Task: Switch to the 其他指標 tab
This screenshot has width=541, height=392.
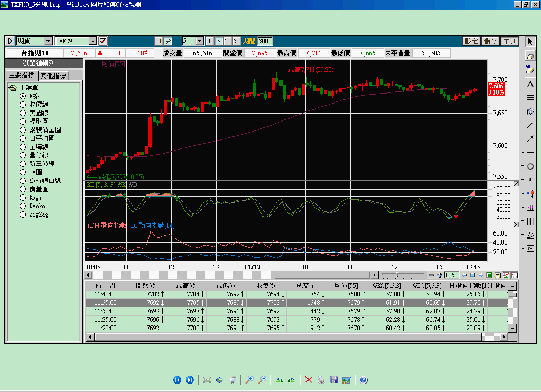Action: pyautogui.click(x=53, y=76)
